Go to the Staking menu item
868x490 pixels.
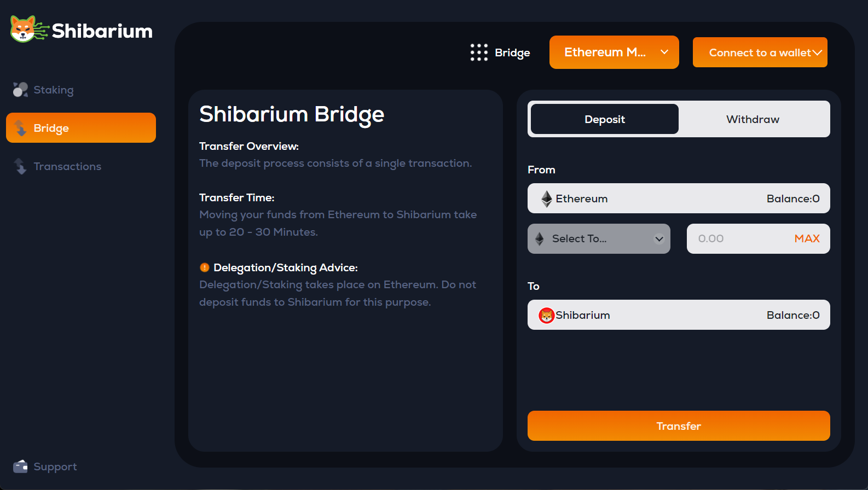click(54, 90)
